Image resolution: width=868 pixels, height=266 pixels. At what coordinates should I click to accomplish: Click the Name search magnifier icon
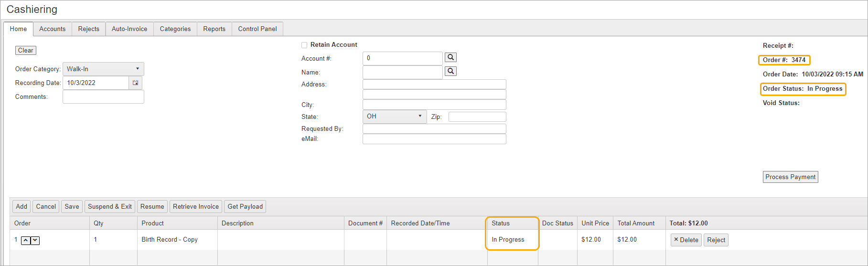(450, 71)
